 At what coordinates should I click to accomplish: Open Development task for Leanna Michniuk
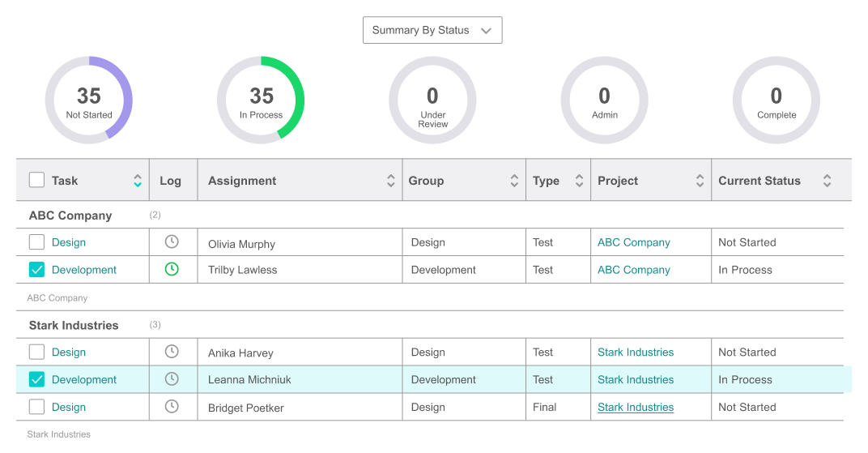(84, 379)
